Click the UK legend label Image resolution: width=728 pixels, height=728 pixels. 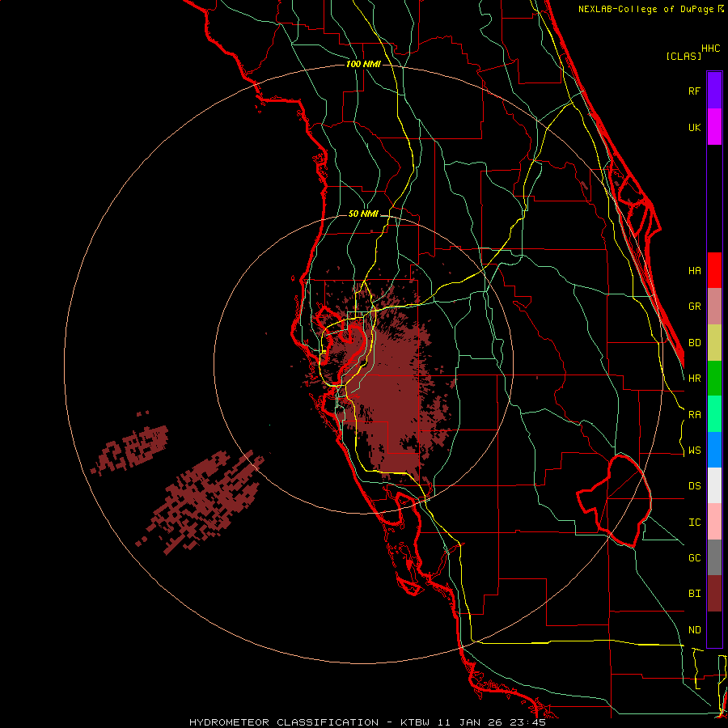pyautogui.click(x=694, y=127)
